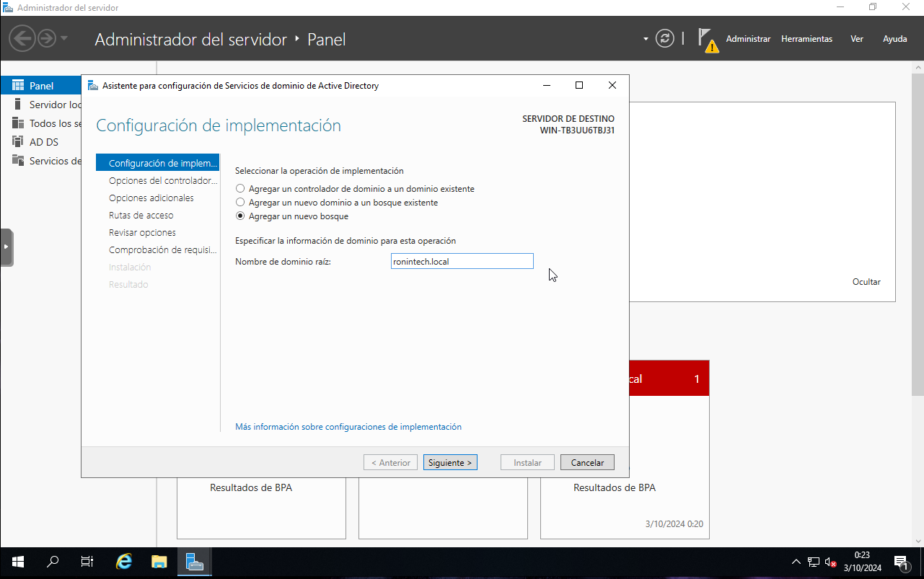Open File Explorer from the taskbar

coord(159,562)
